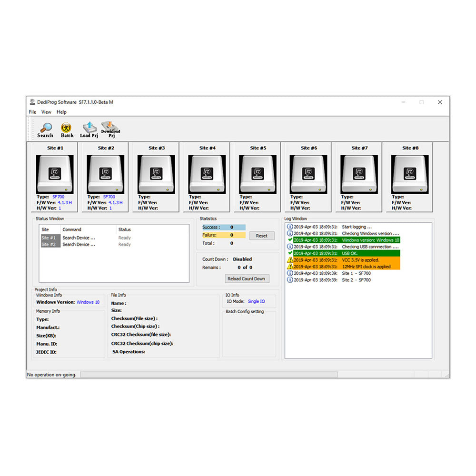
Task: Select the Site #1 programmer device image
Action: [x=54, y=173]
